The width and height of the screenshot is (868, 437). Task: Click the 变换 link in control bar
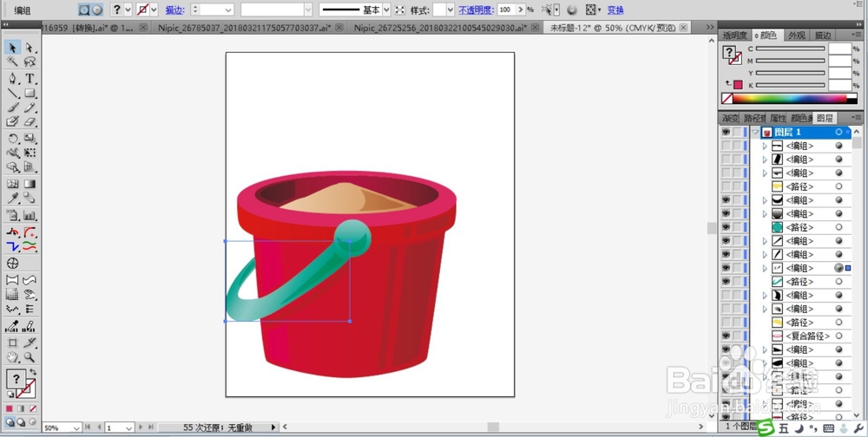(x=615, y=10)
